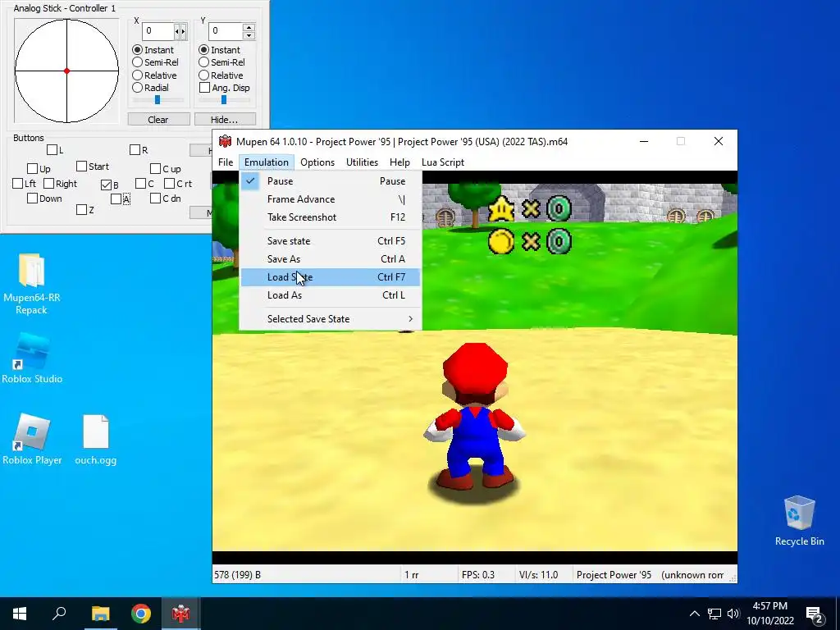Click the X value input field
This screenshot has width=840, height=630.
(x=158, y=31)
